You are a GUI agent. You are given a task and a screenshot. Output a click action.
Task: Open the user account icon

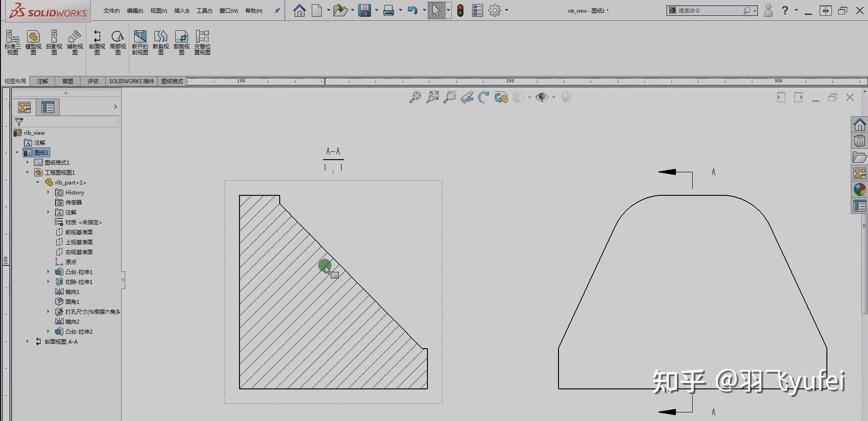point(768,10)
